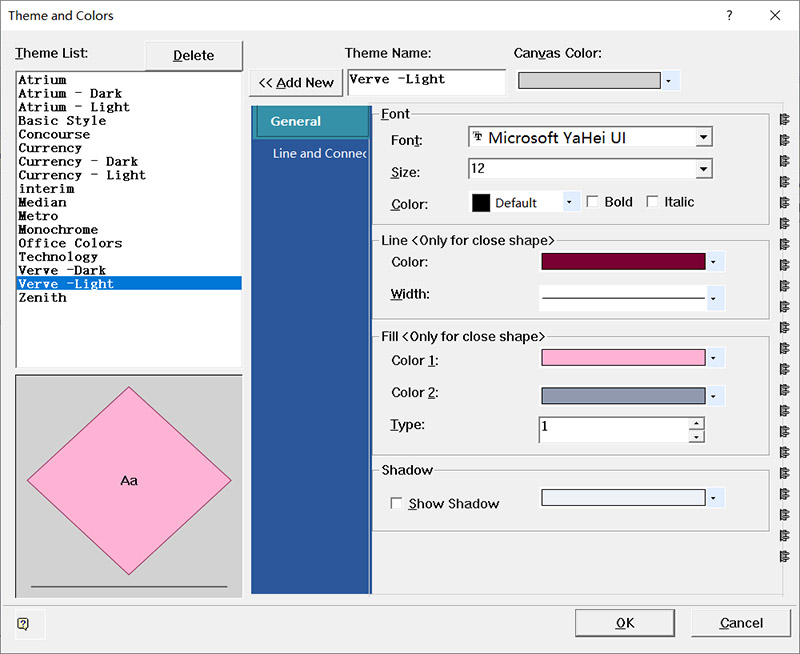Click the Add New button
The image size is (800, 654).
(296, 83)
